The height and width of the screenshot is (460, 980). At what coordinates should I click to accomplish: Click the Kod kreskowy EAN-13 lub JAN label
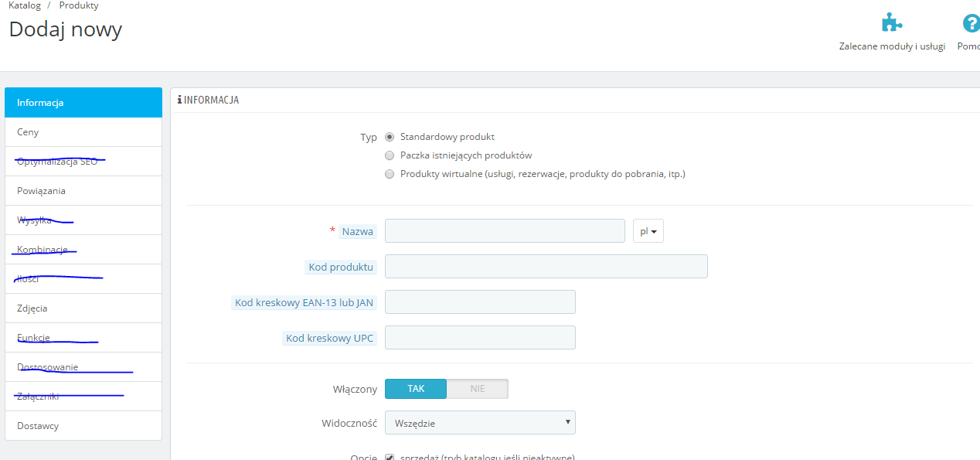[x=305, y=303]
